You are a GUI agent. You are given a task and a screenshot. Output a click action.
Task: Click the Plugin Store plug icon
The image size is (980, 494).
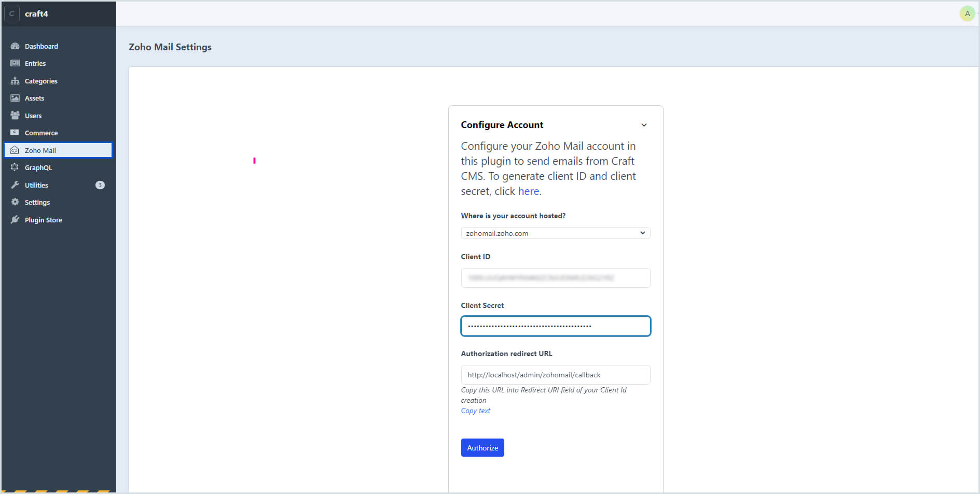pyautogui.click(x=15, y=220)
